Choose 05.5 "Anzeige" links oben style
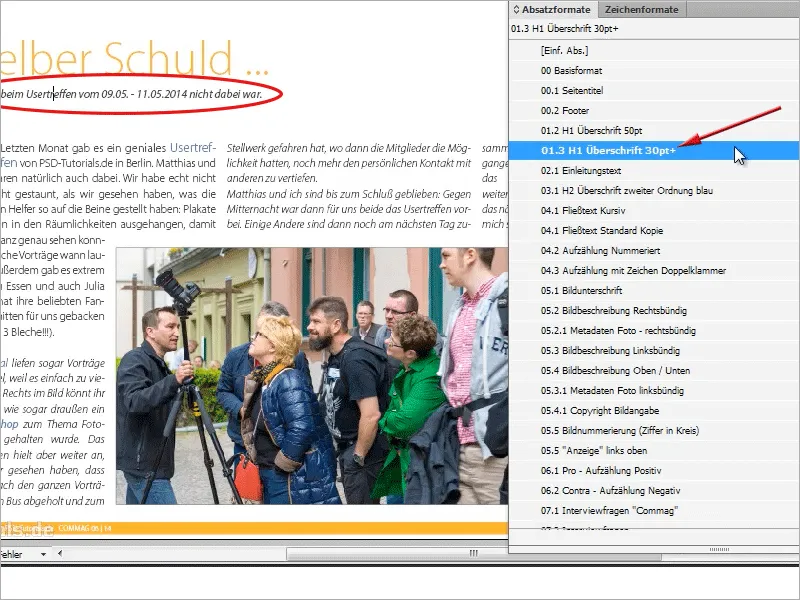The width and height of the screenshot is (800, 600). click(654, 451)
